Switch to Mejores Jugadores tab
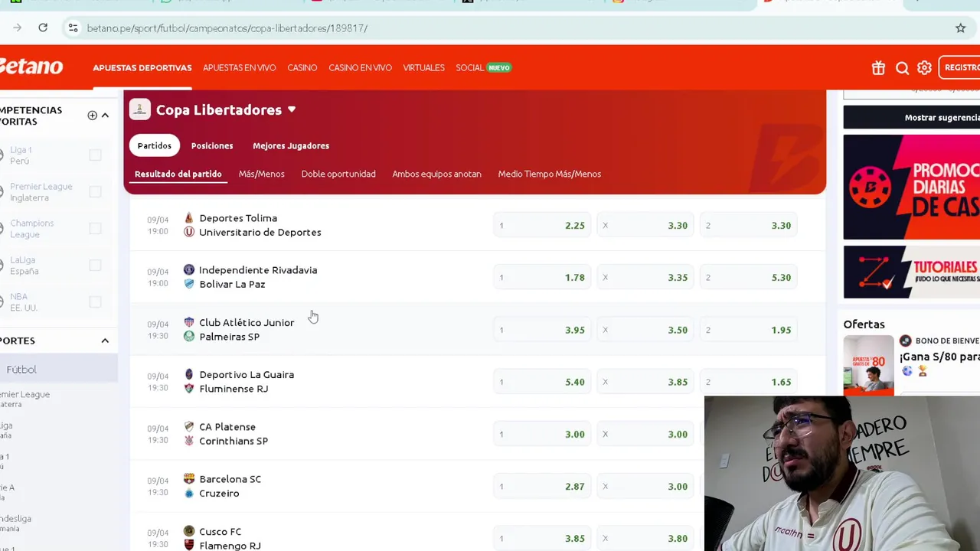Screen dimensions: 980x551 coord(291,145)
